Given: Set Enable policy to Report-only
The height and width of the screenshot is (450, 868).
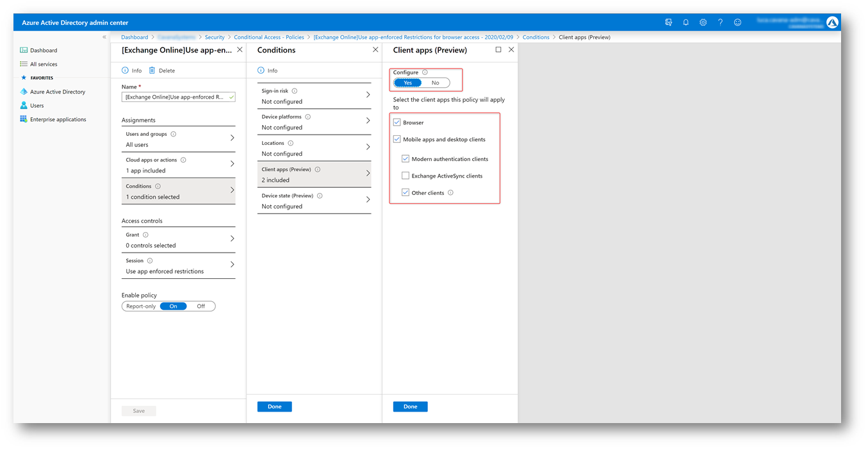Looking at the screenshot, I should point(141,306).
